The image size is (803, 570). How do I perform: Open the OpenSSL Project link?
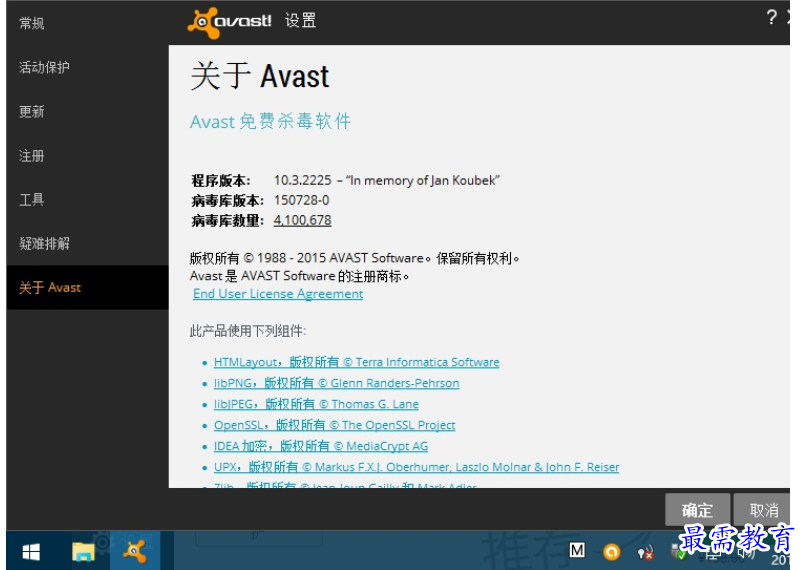(334, 425)
